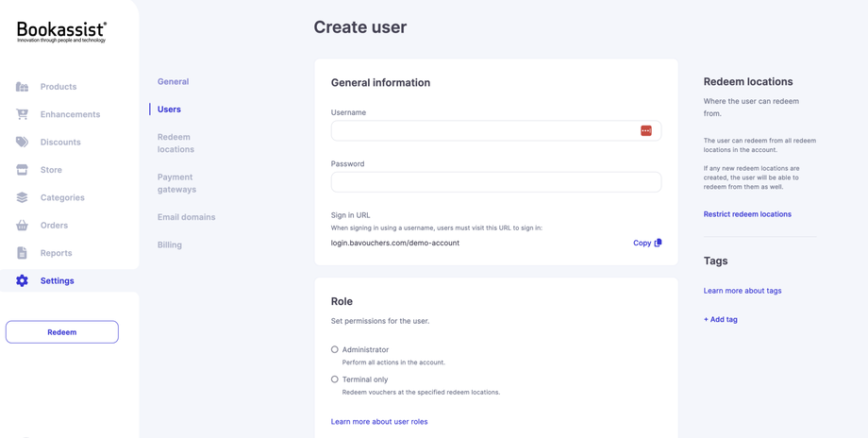Image resolution: width=868 pixels, height=438 pixels.
Task: Click the Restrict redeem locations link
Action: tap(747, 214)
